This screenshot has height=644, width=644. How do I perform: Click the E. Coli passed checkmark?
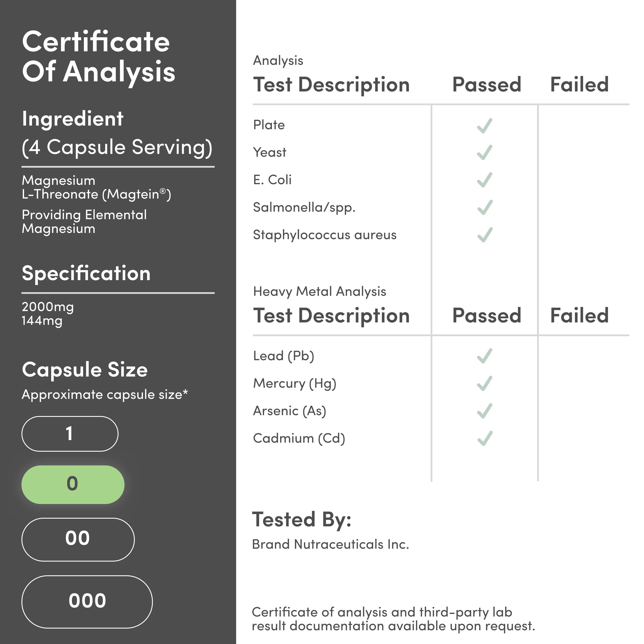484,180
